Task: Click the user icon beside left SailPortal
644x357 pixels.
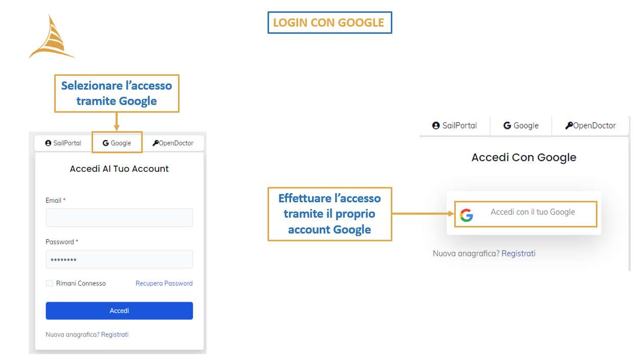Action: (48, 143)
